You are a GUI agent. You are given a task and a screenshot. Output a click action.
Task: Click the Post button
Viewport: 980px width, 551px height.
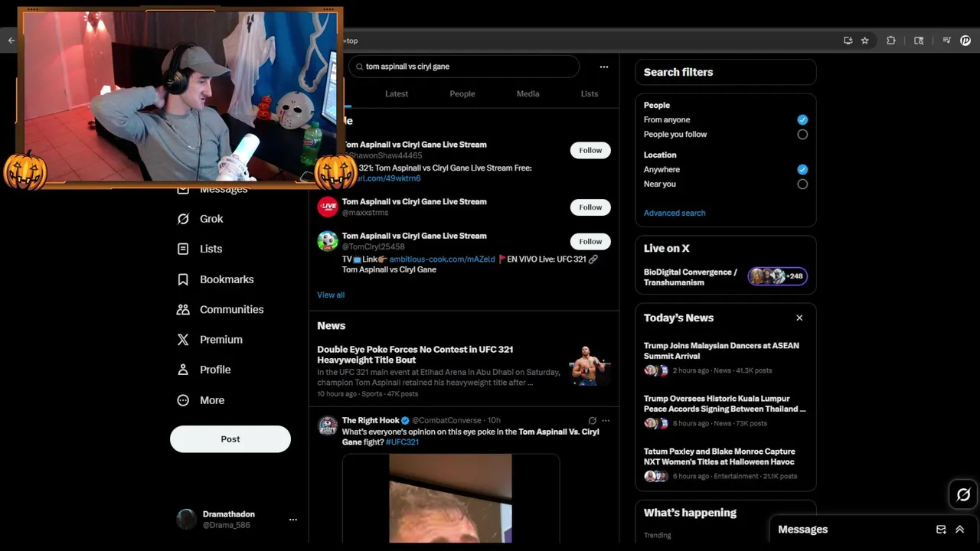(230, 439)
